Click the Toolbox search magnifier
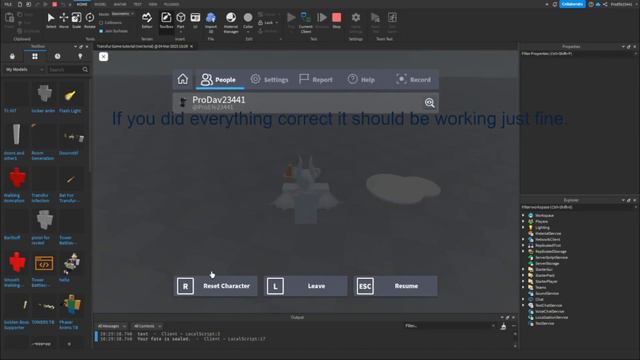Viewport: 640px width, 360px height. pyautogui.click(x=85, y=69)
